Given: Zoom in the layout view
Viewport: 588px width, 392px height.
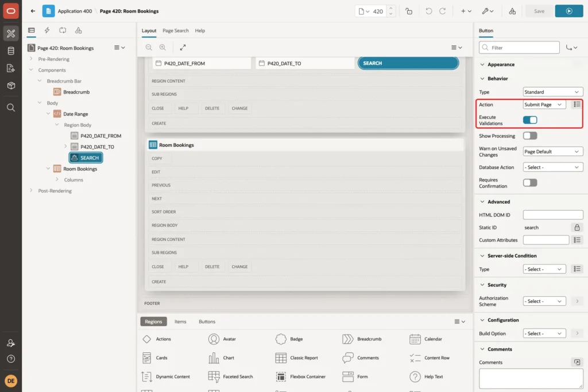Looking at the screenshot, I should (163, 47).
